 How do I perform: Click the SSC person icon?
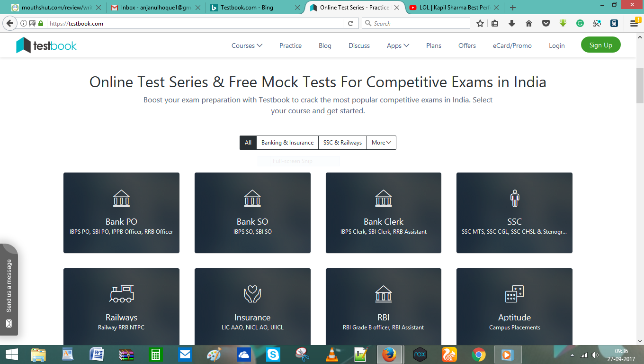click(515, 198)
